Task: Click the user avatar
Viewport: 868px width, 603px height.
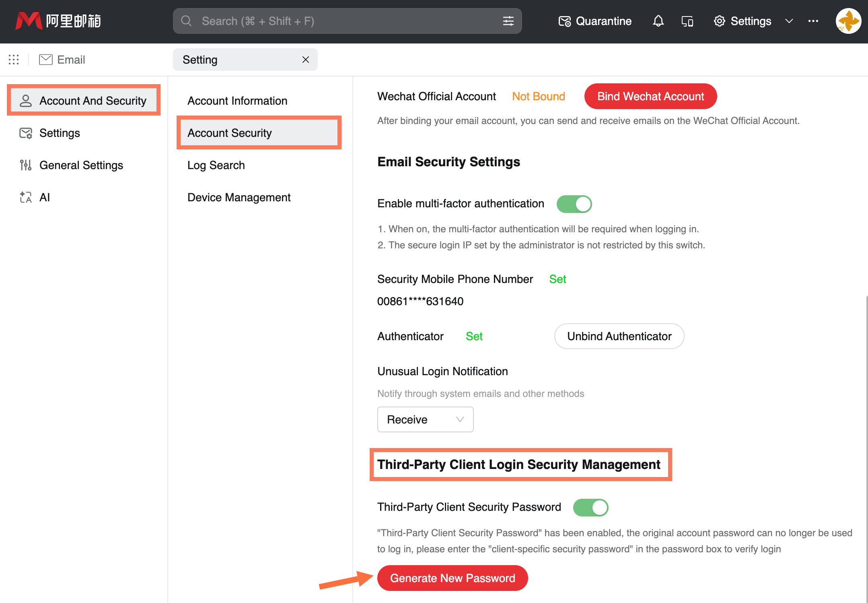Action: (848, 21)
